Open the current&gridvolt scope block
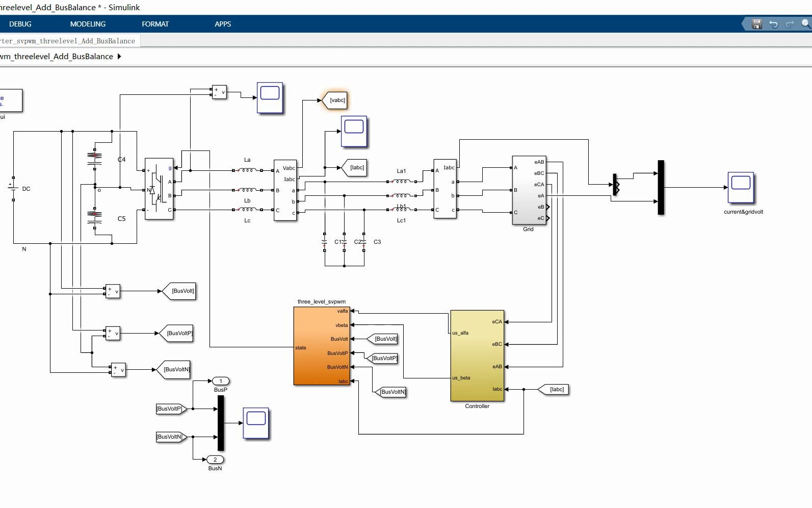Screen dimensions: 812x508 (x=741, y=188)
